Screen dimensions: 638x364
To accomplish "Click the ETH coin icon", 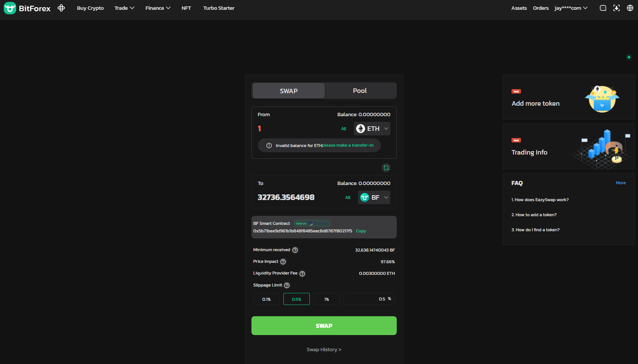I will [x=361, y=129].
